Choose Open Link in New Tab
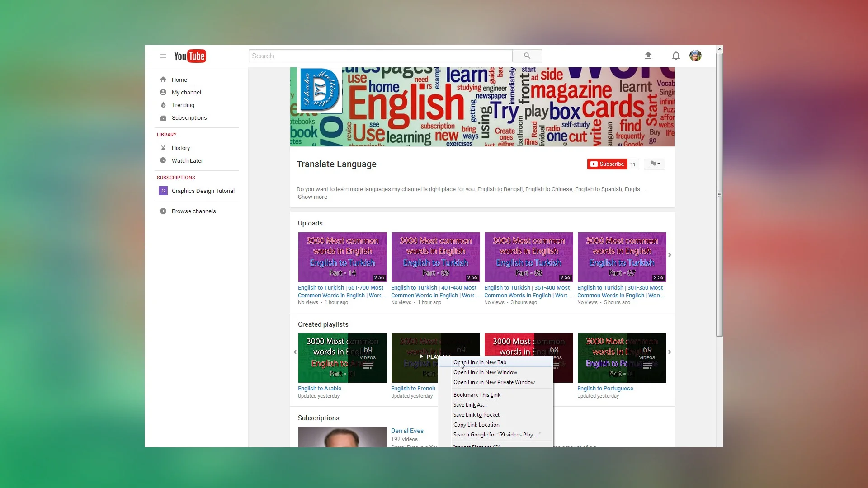The image size is (868, 488). [x=495, y=362]
